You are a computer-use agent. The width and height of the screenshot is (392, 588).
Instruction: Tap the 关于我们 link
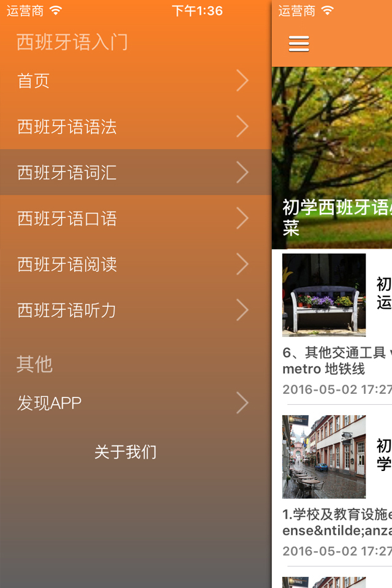pos(126,452)
